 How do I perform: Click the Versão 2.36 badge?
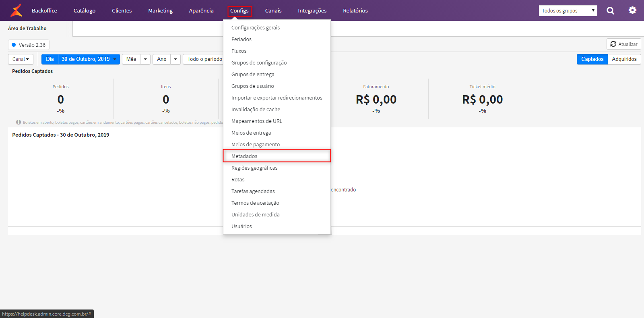pyautogui.click(x=29, y=45)
